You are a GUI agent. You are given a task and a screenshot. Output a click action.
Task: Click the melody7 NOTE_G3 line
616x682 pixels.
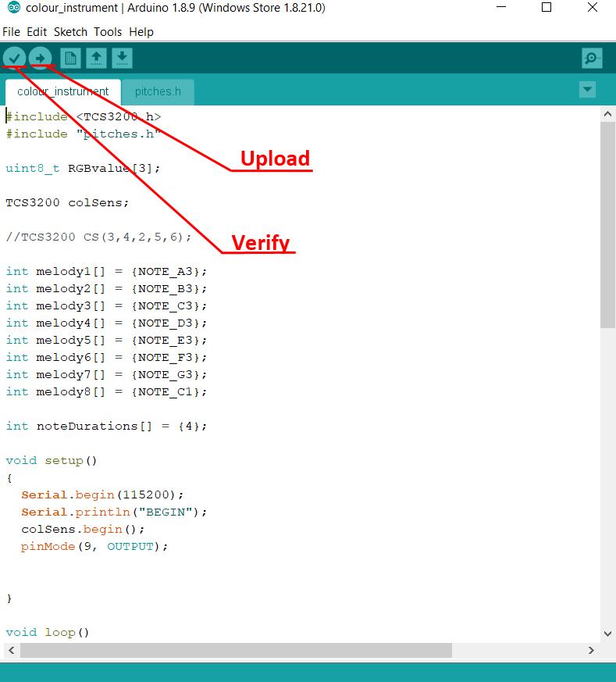tap(106, 374)
